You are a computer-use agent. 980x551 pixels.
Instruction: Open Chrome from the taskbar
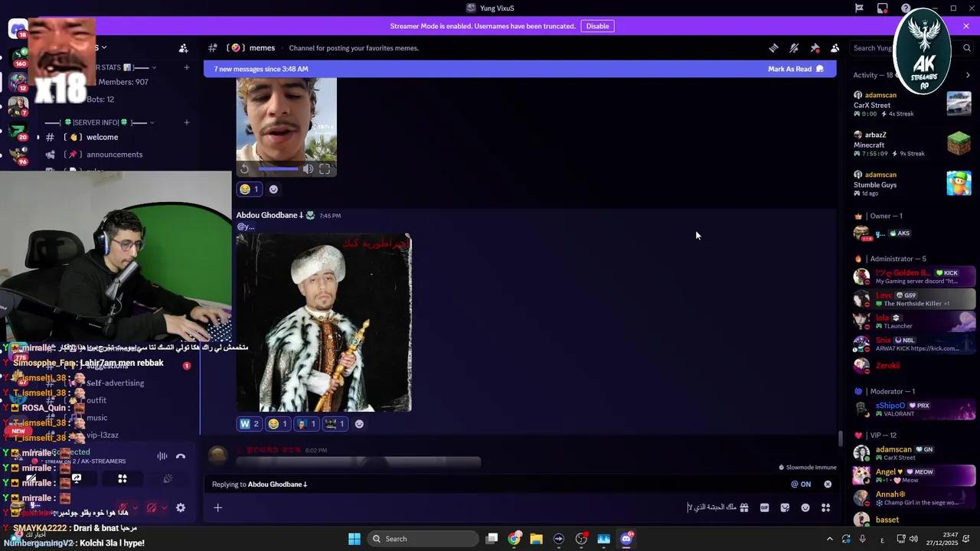514,539
